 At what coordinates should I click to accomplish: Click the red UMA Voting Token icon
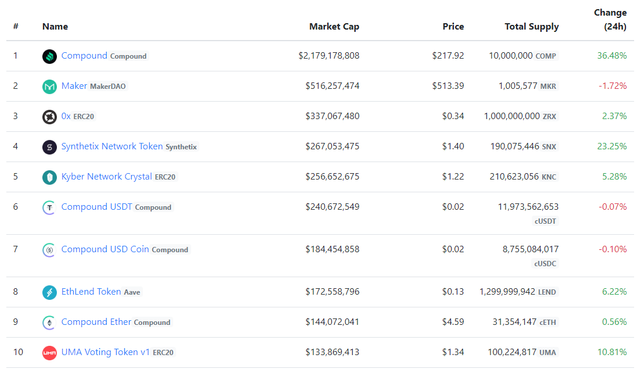[x=49, y=353]
